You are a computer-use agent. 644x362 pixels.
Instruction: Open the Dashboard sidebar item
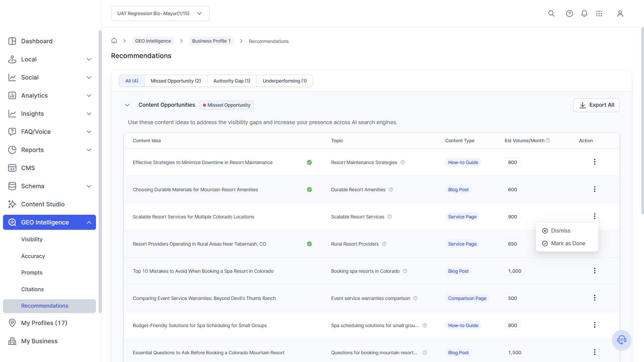[49, 41]
